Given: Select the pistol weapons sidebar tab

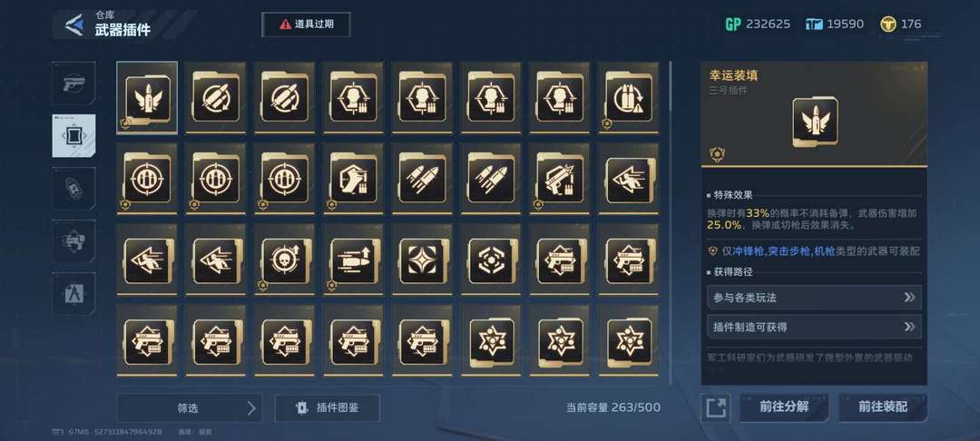Looking at the screenshot, I should point(73,83).
